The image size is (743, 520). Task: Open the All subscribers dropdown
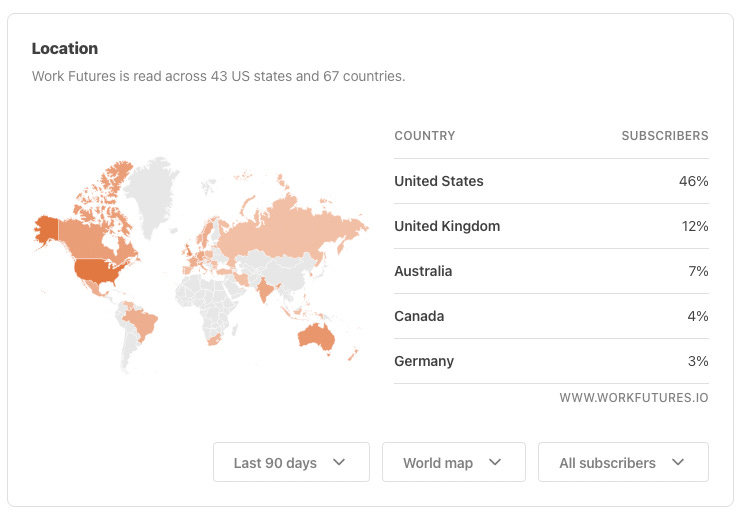point(623,462)
